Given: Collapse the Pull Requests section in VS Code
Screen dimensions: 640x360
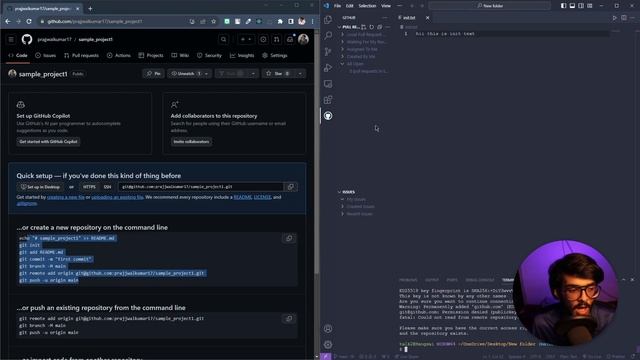Looking at the screenshot, I should click(339, 27).
